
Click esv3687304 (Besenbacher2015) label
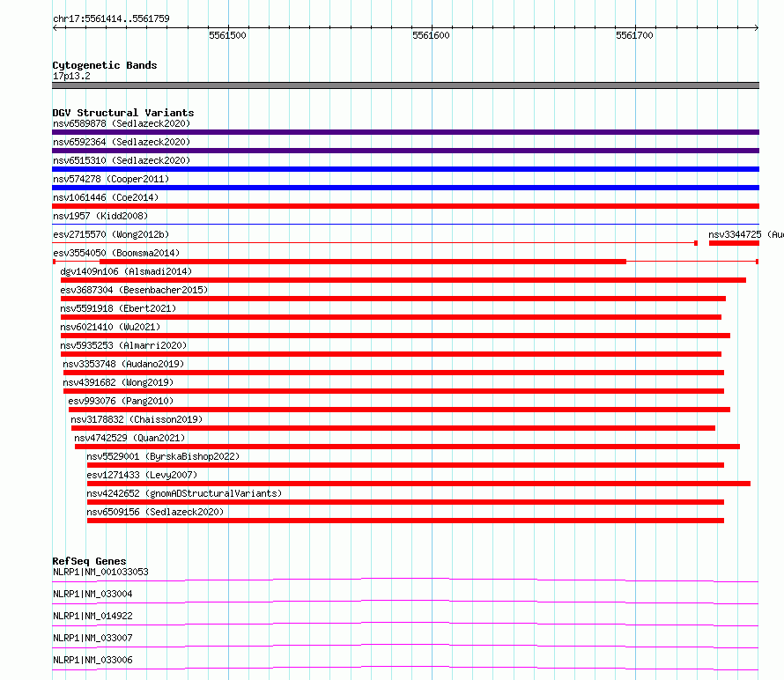(x=134, y=290)
